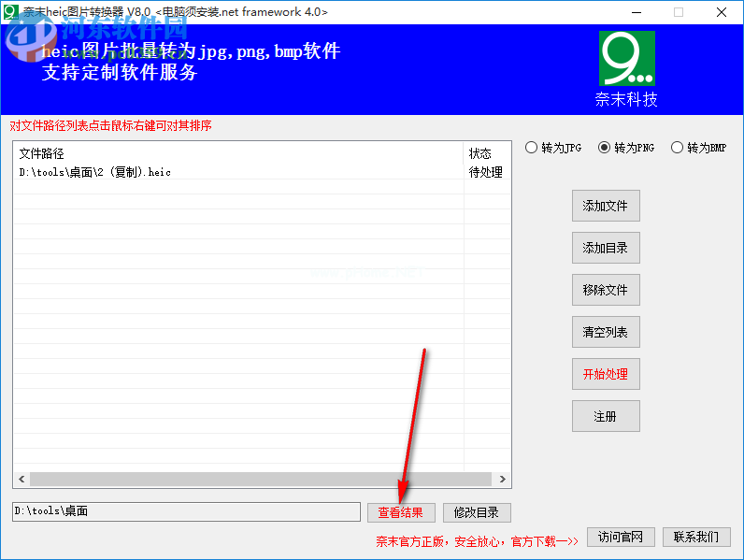This screenshot has height=560, width=744.
Task: Click the 修改目录 button
Action: pos(477,512)
